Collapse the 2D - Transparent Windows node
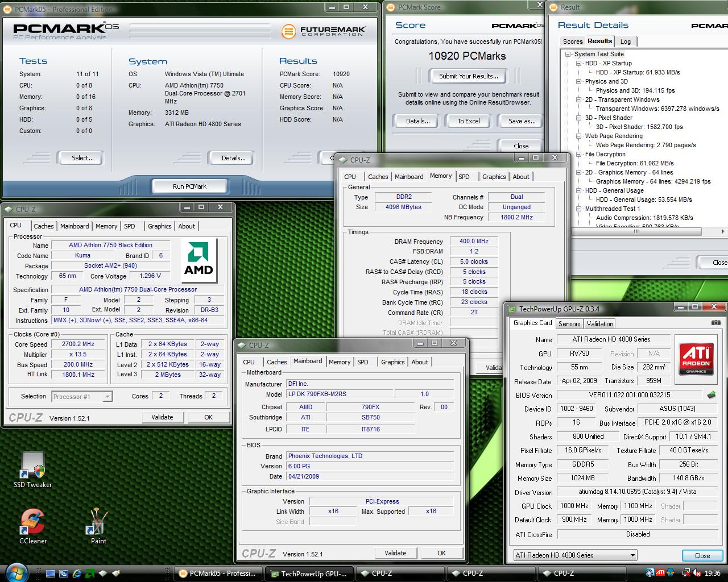Image resolution: width=728 pixels, height=582 pixels. 578,99
